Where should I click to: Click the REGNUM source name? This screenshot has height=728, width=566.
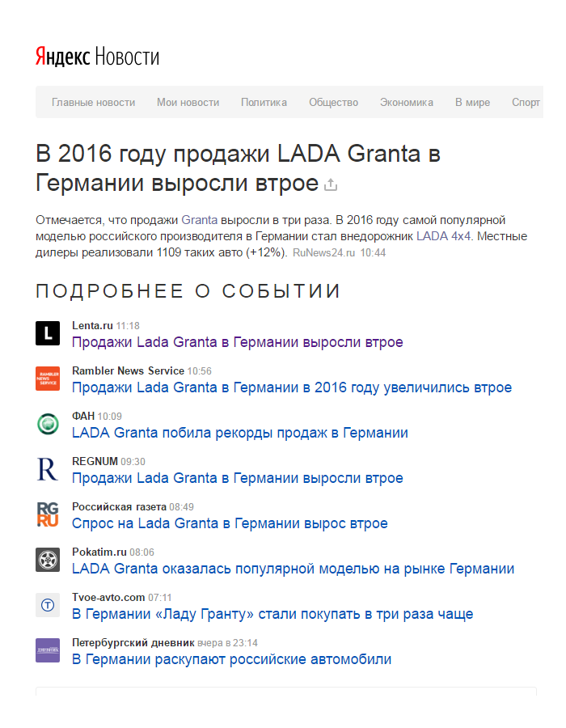point(95,461)
